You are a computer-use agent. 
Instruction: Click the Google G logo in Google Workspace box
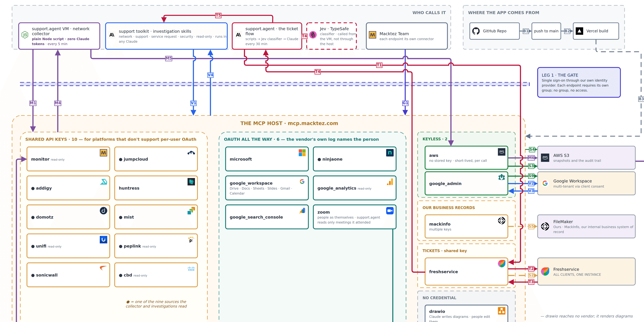point(545,183)
